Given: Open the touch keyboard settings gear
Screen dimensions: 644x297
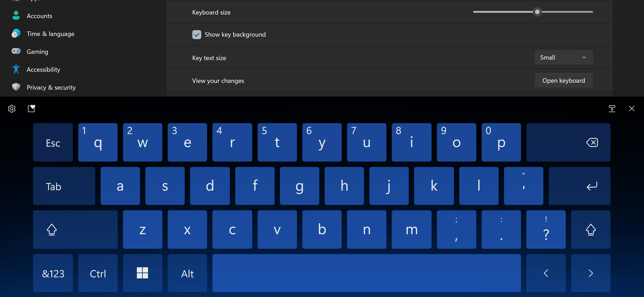Looking at the screenshot, I should point(11,109).
